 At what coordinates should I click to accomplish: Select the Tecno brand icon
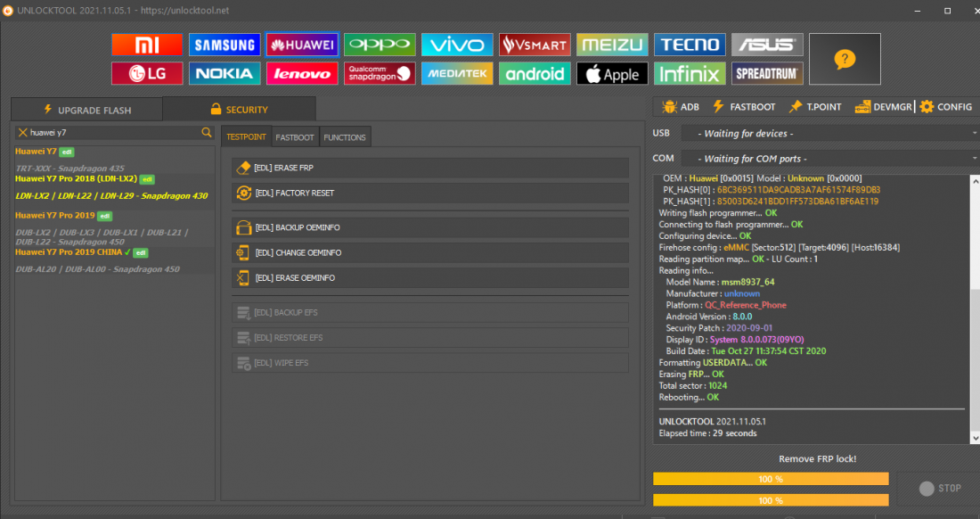click(x=690, y=45)
